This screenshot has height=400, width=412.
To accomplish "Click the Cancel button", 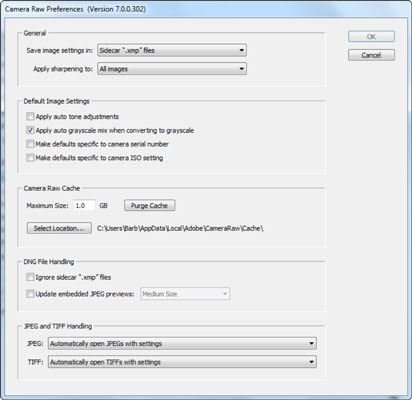I will click(x=371, y=55).
